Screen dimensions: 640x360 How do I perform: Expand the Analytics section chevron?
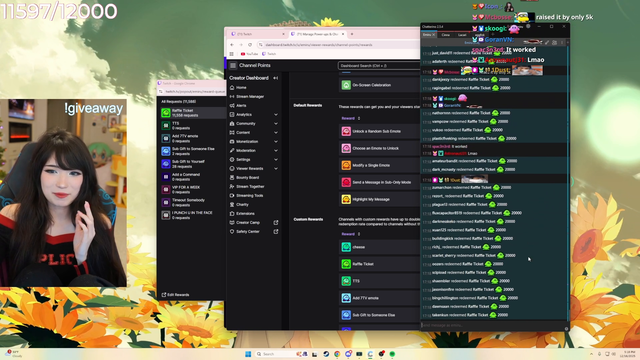click(276, 115)
